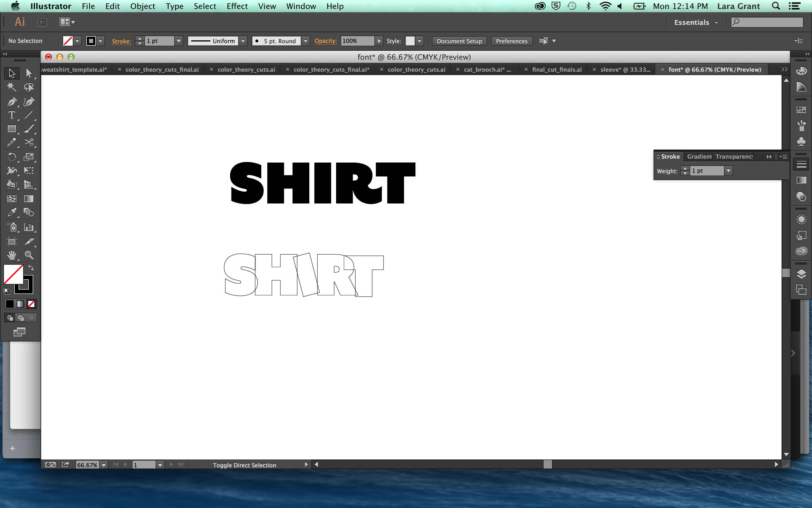Select the Line Segment tool
The height and width of the screenshot is (508, 812).
(29, 115)
